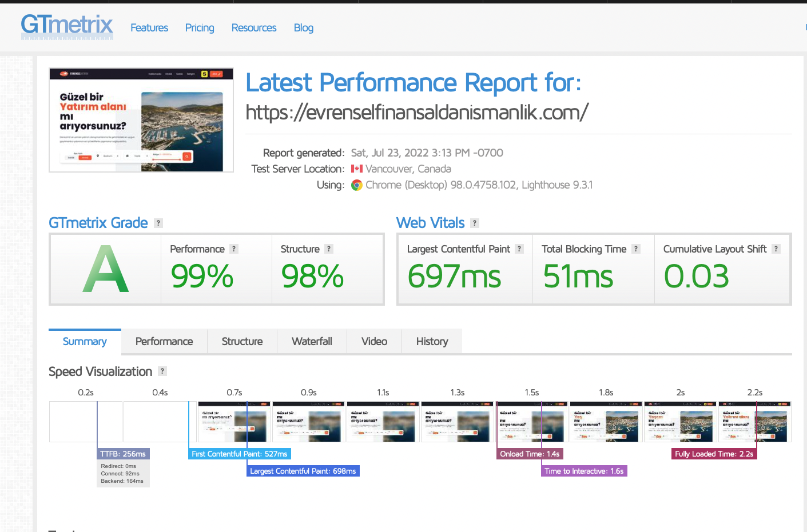Viewport: 807px width, 532px height.
Task: Click the tested site screenshot thumbnail
Action: click(141, 120)
